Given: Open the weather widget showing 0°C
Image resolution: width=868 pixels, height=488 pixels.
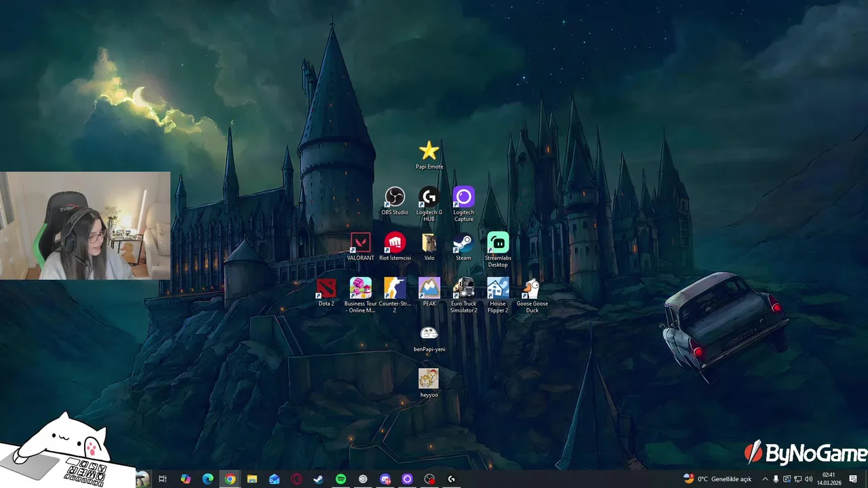Looking at the screenshot, I should pyautogui.click(x=717, y=479).
